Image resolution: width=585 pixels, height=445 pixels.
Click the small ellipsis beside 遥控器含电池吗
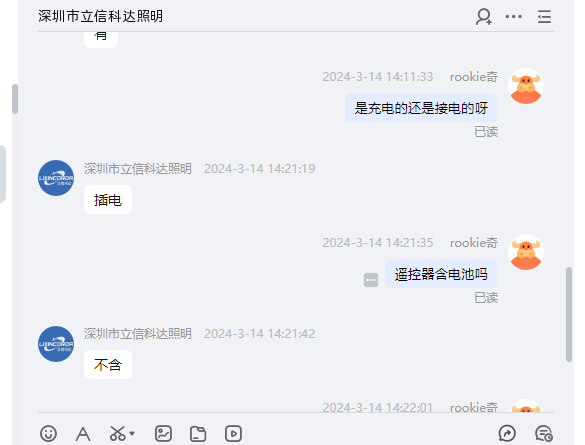pos(371,280)
